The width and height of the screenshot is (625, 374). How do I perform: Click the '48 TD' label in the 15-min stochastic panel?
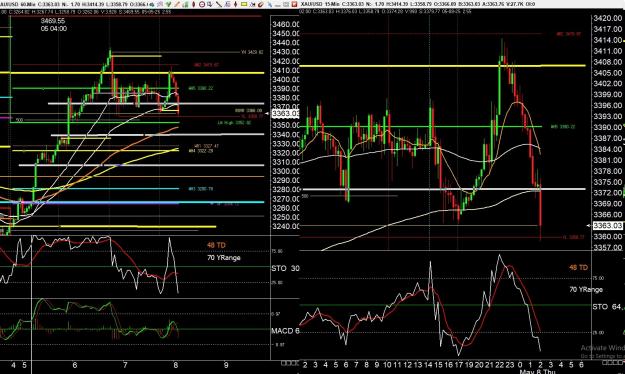[x=578, y=268]
